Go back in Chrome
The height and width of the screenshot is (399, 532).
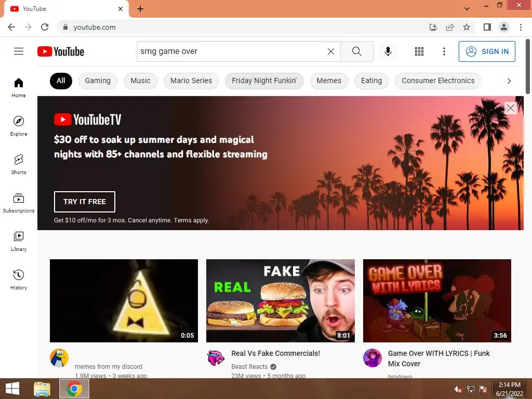[x=11, y=27]
